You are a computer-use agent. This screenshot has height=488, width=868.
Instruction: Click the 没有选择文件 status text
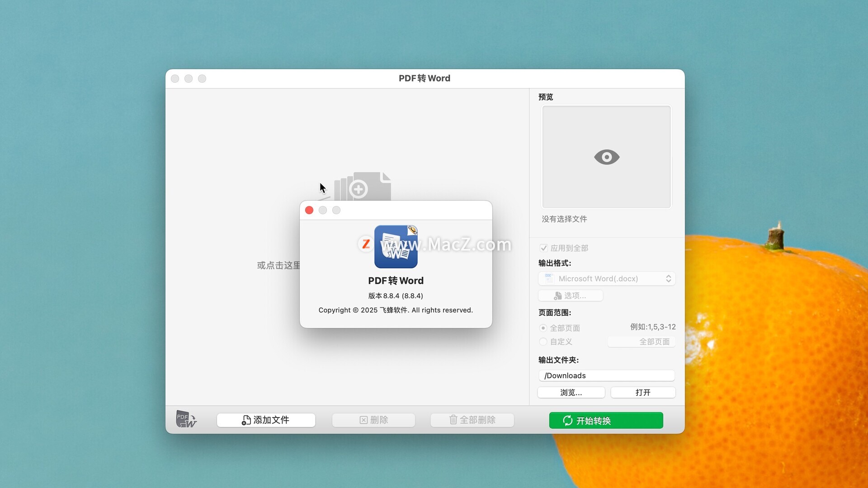(x=564, y=219)
